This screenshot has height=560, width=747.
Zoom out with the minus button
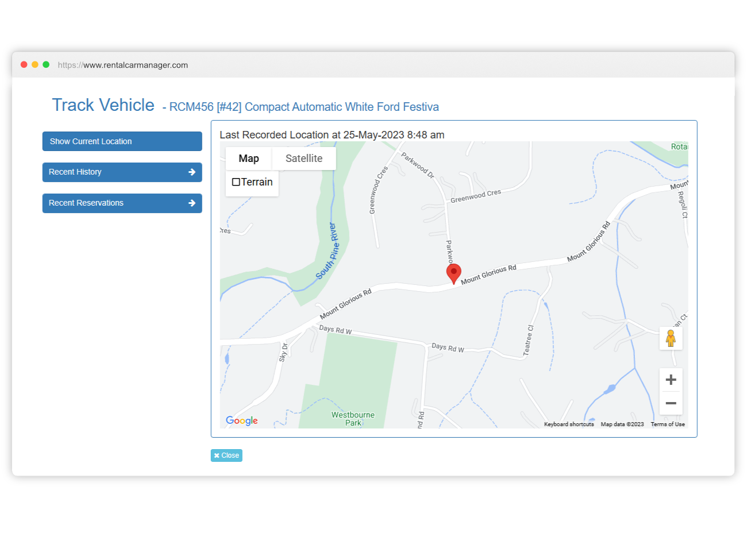pos(671,403)
